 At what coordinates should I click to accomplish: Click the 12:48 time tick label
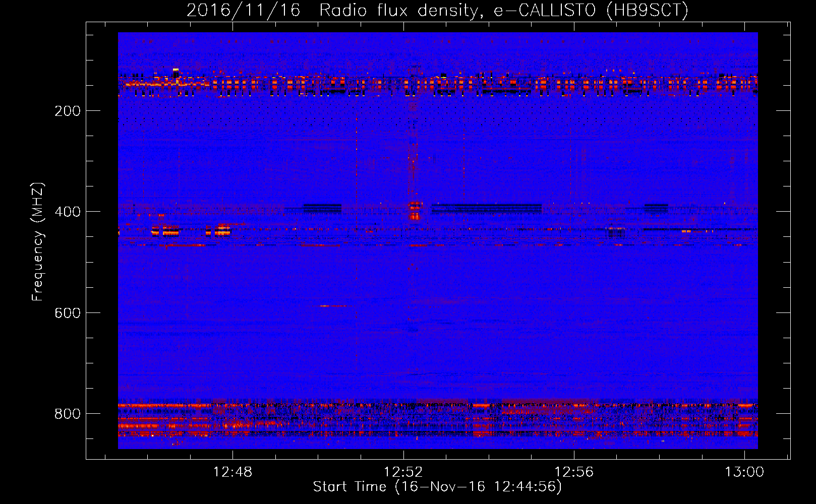click(232, 472)
